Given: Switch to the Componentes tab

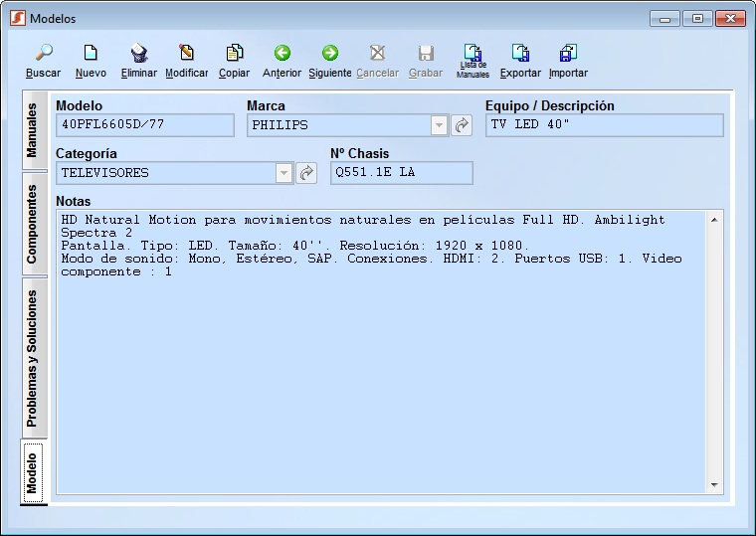Looking at the screenshot, I should [x=33, y=224].
